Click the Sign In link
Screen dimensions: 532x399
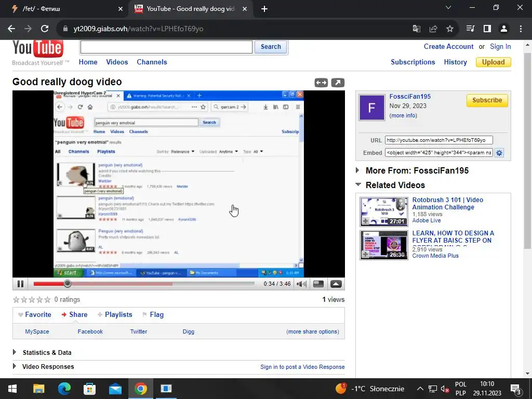tap(500, 46)
